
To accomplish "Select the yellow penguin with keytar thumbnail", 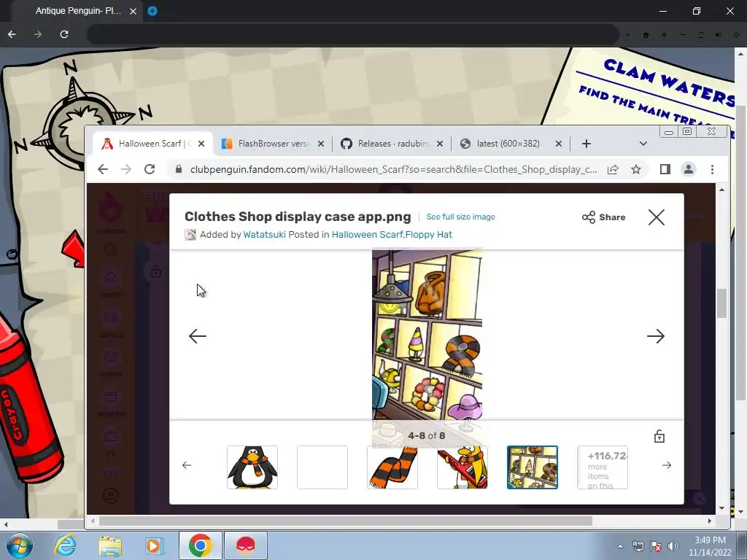I will coord(462,467).
